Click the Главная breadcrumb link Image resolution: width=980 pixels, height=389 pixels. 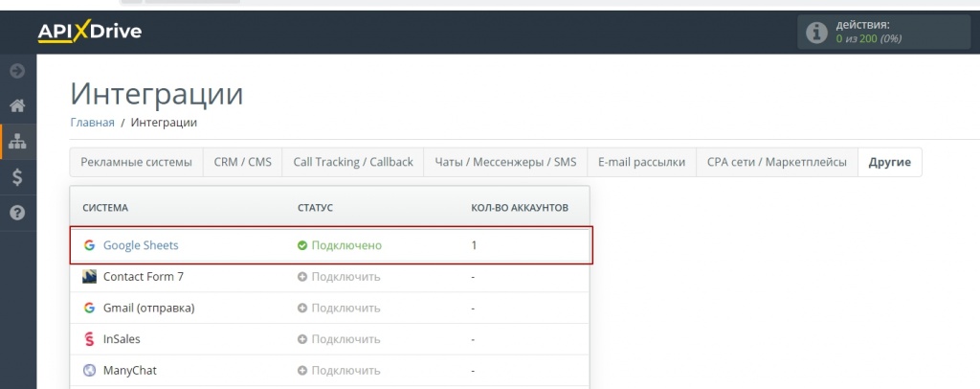click(92, 123)
